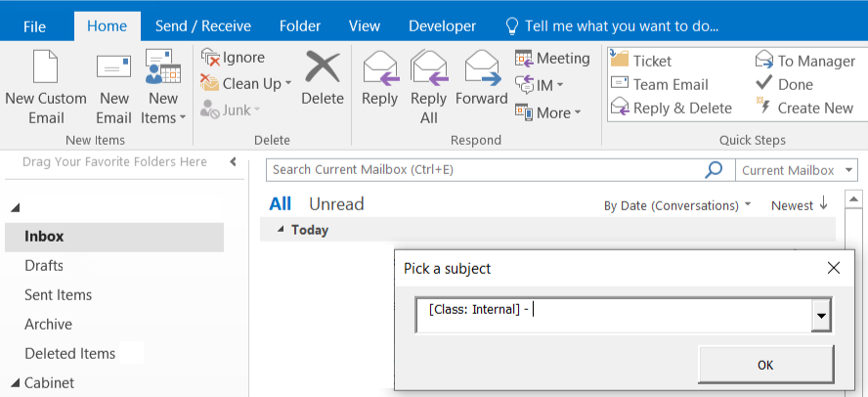Open the Sent Items folder
The height and width of the screenshot is (397, 868).
click(58, 295)
